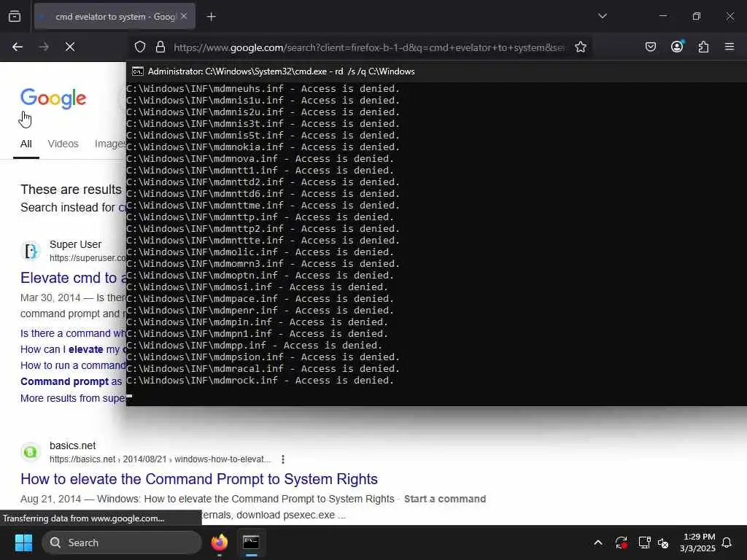Switch to the Videos search tab
Viewport: 747px width, 560px height.
63,144
